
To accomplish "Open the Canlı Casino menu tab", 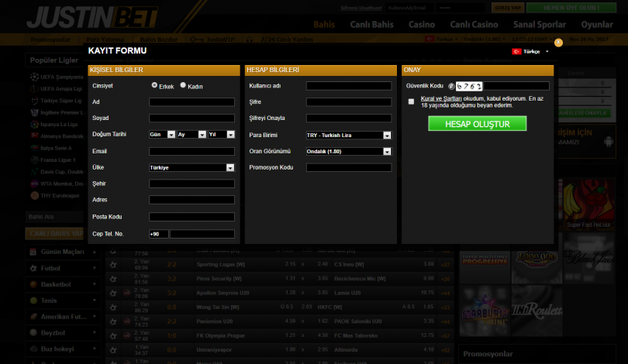I will pyautogui.click(x=474, y=25).
